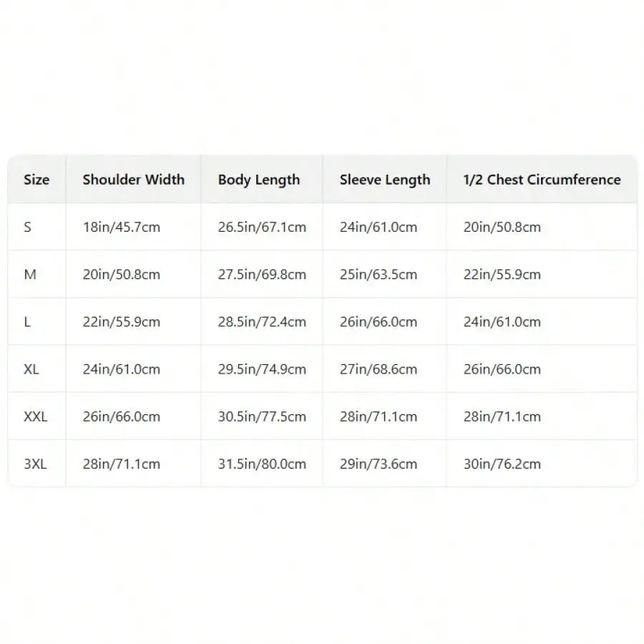Select the 29in/73.6cm sleeve length value
The width and height of the screenshot is (644, 644).
pyautogui.click(x=378, y=464)
